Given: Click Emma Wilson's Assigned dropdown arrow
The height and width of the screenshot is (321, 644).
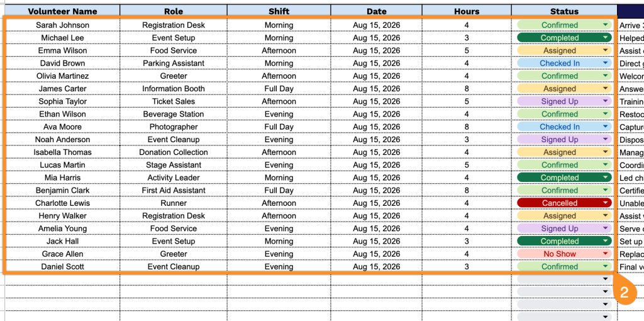Looking at the screenshot, I should (x=605, y=50).
